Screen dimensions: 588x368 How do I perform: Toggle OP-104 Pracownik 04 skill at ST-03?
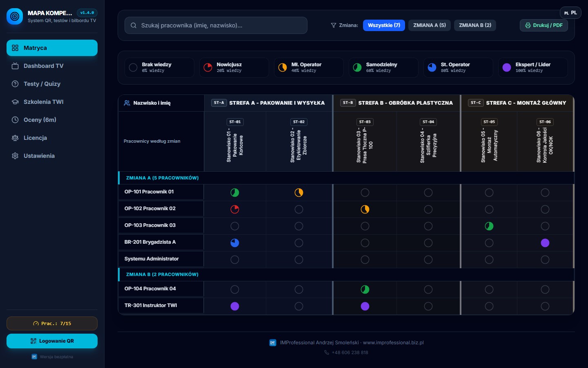[x=365, y=289]
